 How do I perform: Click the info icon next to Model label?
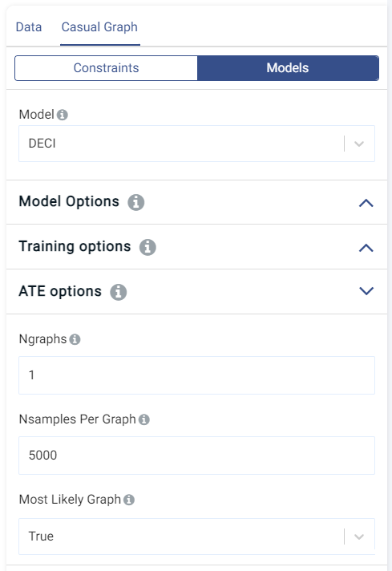pos(63,115)
